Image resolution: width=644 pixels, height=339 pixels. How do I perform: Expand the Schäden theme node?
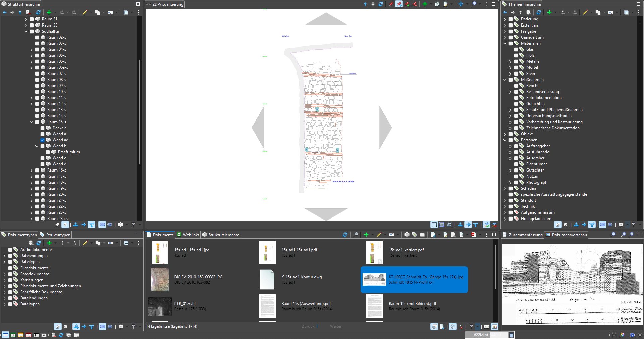coord(505,188)
